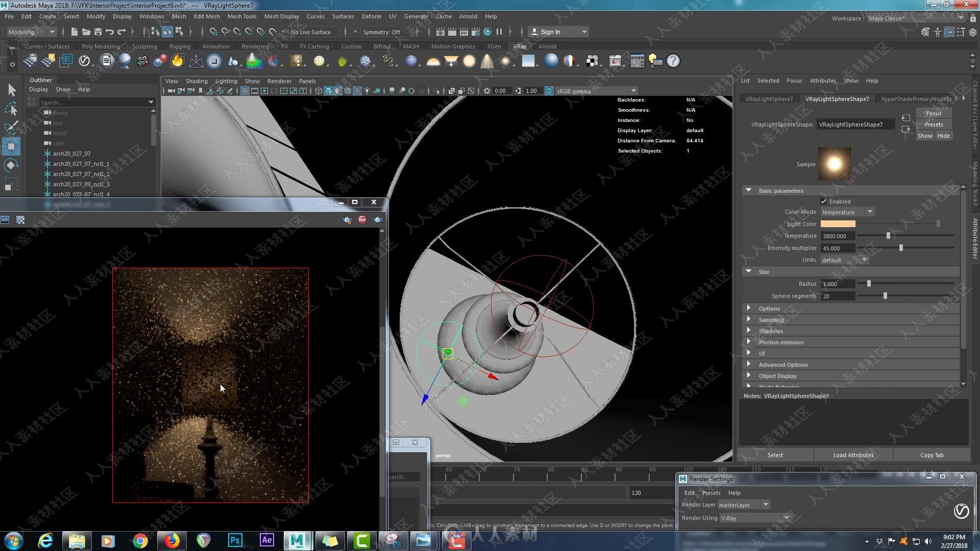The image size is (980, 551).
Task: Click the Undo icon in status line
Action: 109,32
